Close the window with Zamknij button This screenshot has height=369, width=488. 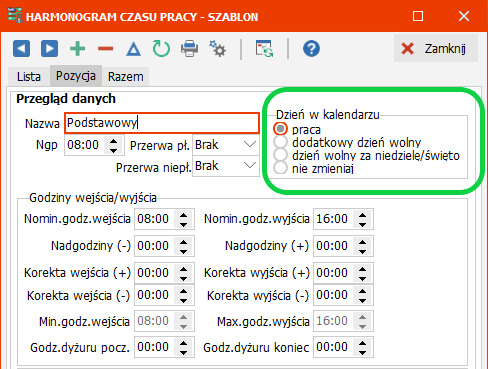click(436, 48)
